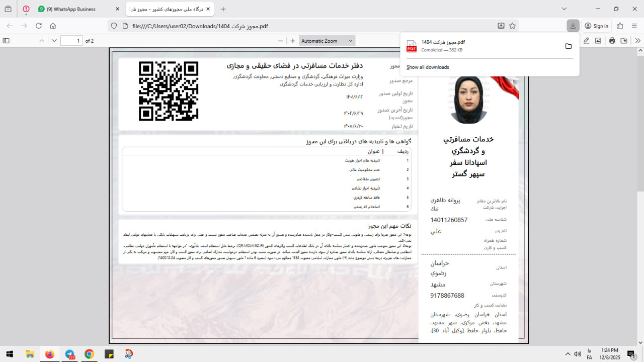Open the downloaded PDF entry in the panel
Screen dimensions: 644x362
[478, 46]
